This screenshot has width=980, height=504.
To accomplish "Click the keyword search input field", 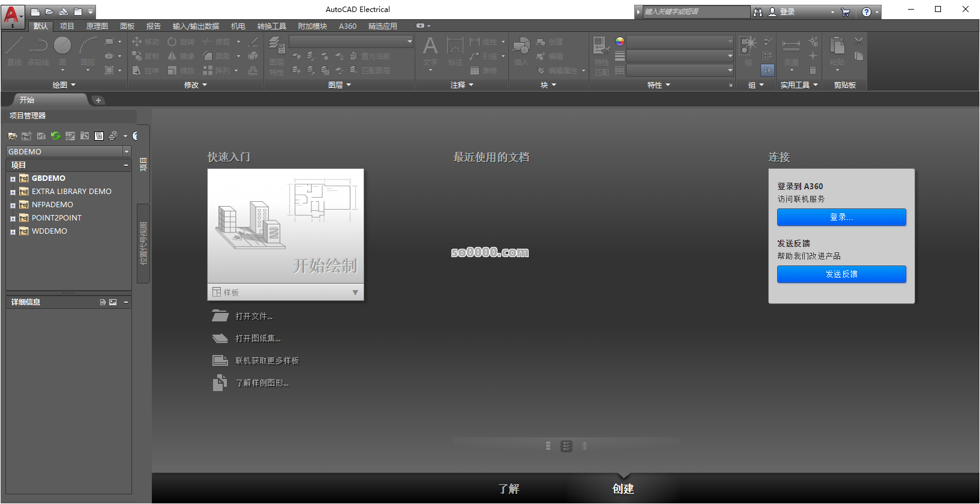I will tap(696, 12).
